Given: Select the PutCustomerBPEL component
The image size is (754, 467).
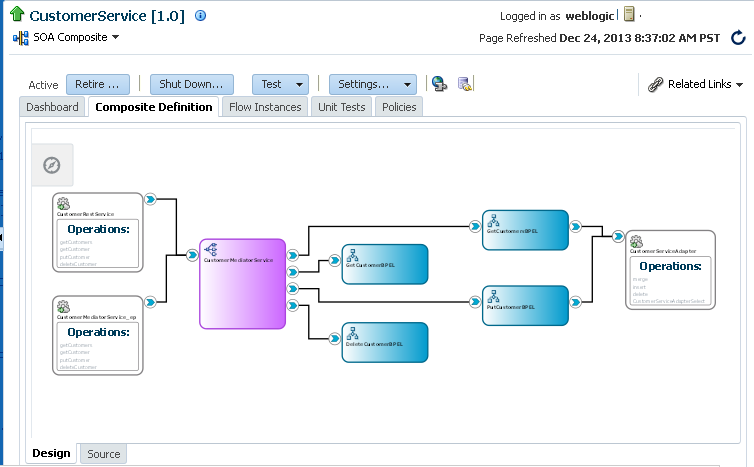Looking at the screenshot, I should click(x=525, y=306).
